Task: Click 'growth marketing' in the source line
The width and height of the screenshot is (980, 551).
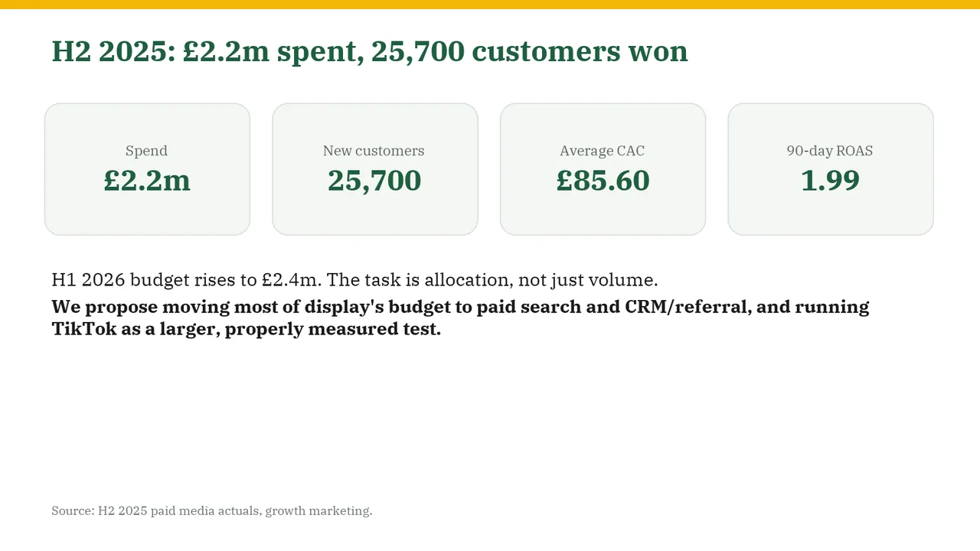Action: [x=318, y=510]
